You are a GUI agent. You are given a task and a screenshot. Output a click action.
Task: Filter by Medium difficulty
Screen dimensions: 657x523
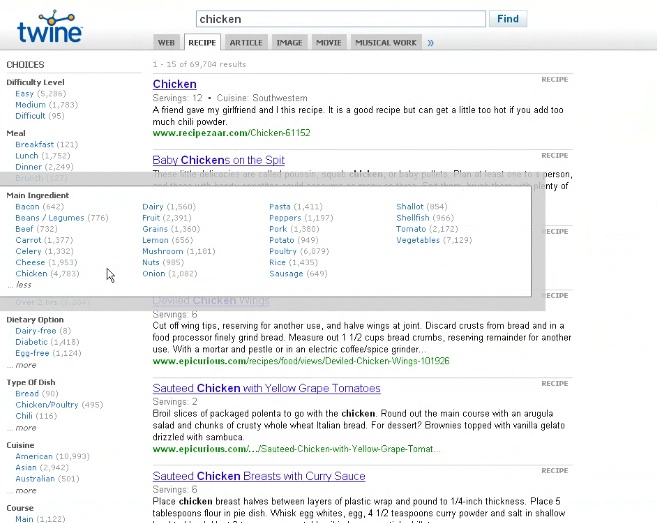[30, 105]
